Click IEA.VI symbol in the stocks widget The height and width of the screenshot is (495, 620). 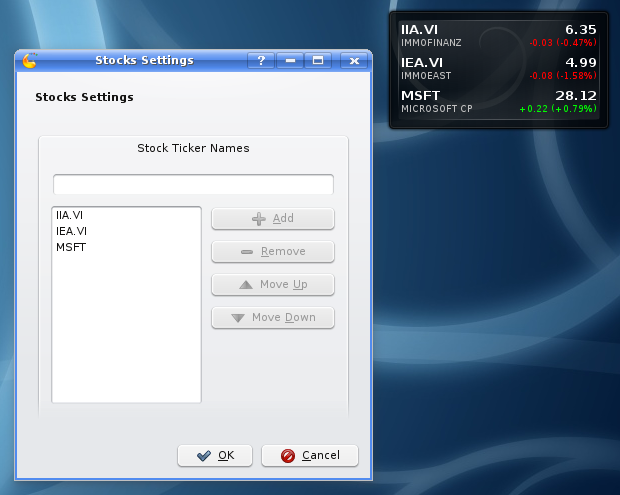tap(422, 62)
